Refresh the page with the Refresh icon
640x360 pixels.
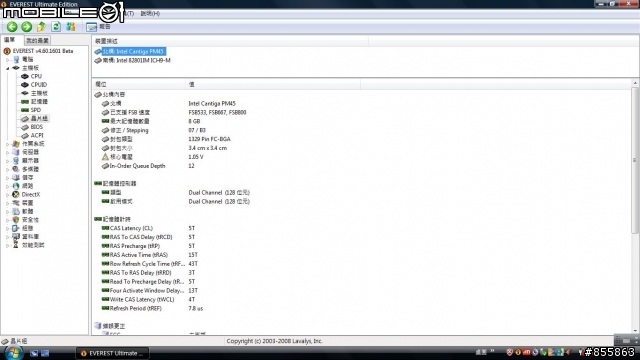(x=56, y=27)
